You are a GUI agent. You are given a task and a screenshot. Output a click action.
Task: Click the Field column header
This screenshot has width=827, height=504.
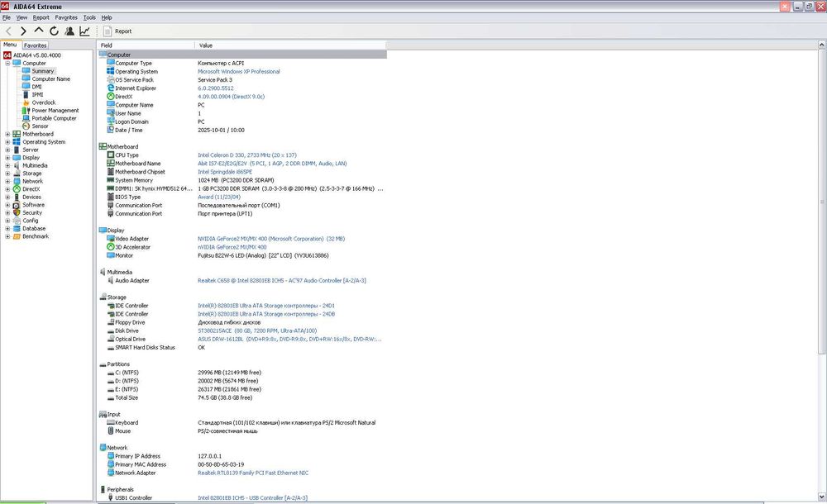146,45
